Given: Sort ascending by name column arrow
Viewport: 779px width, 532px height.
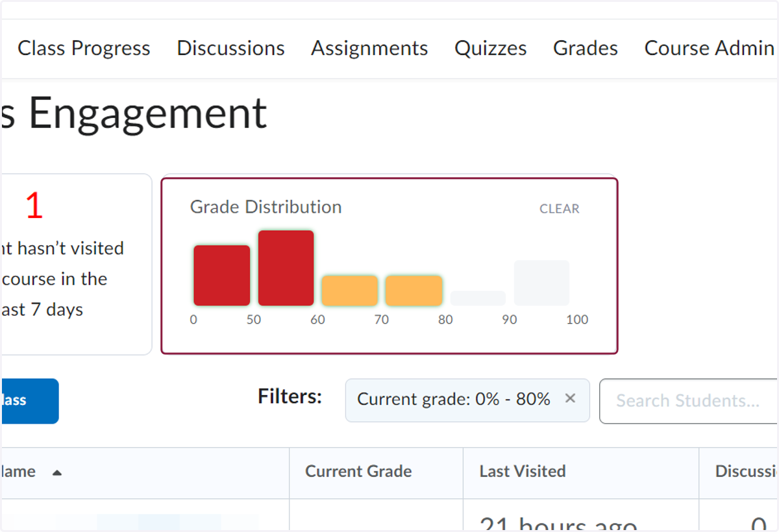Looking at the screenshot, I should pyautogui.click(x=57, y=472).
